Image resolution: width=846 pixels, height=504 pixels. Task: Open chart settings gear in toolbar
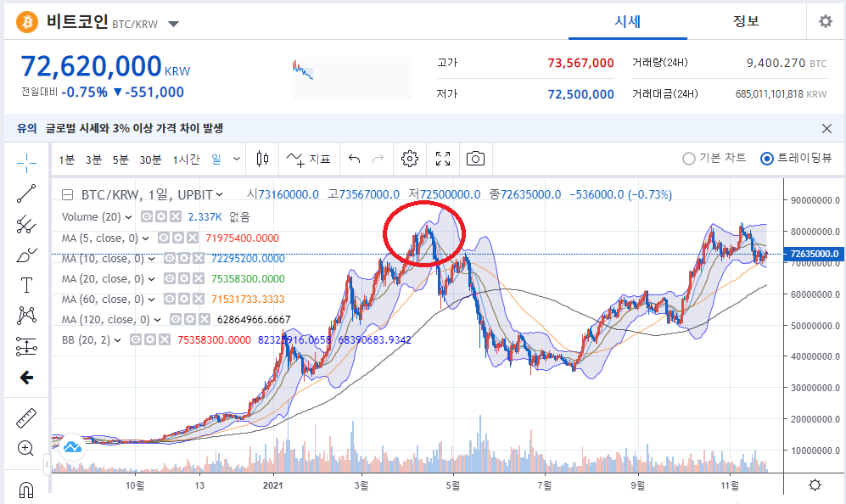[x=410, y=159]
